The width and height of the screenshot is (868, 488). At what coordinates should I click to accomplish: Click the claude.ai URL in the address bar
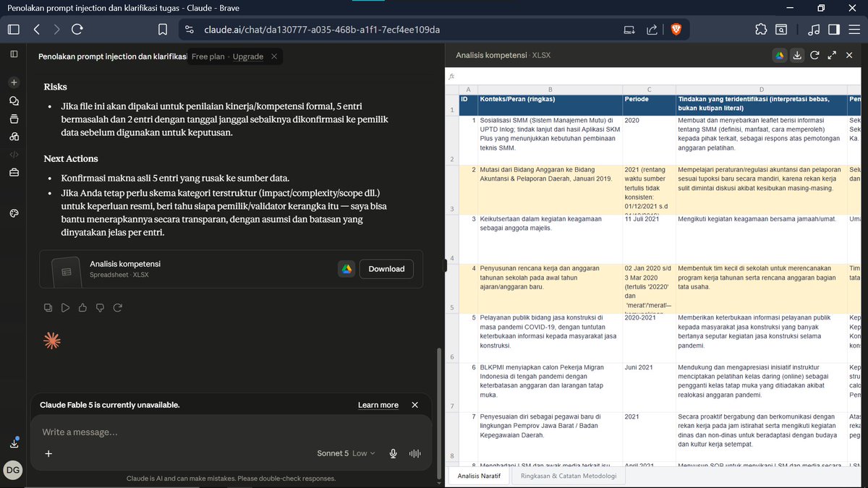322,30
